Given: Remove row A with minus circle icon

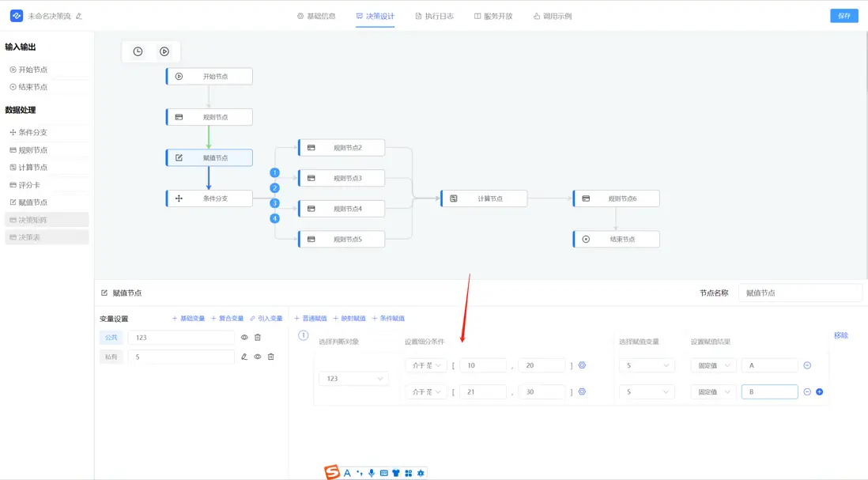Looking at the screenshot, I should pos(807,365).
